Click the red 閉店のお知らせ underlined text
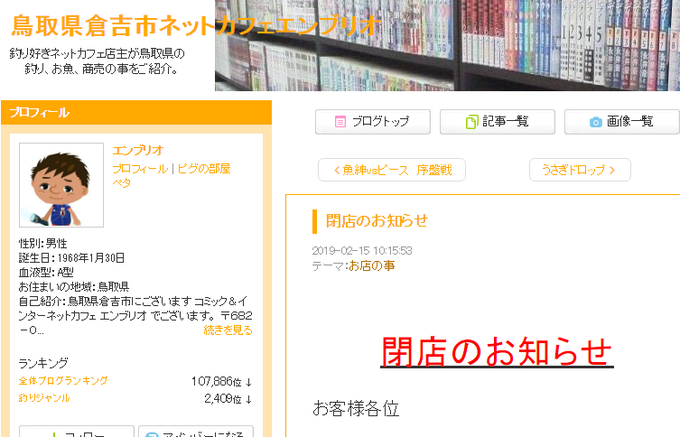The image size is (680, 437). coord(497,352)
